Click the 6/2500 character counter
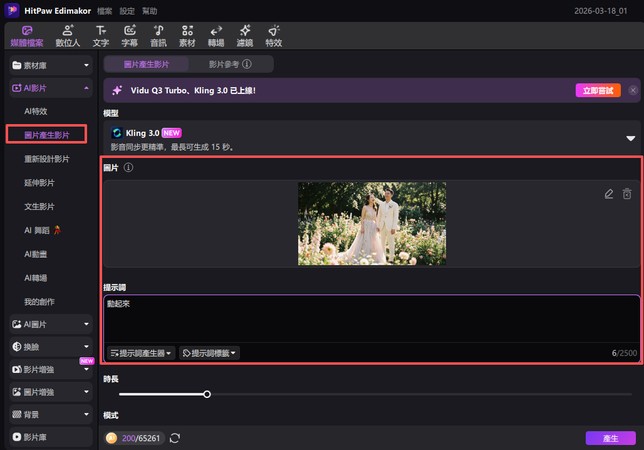Viewport: 644px width, 450px height. click(x=624, y=353)
